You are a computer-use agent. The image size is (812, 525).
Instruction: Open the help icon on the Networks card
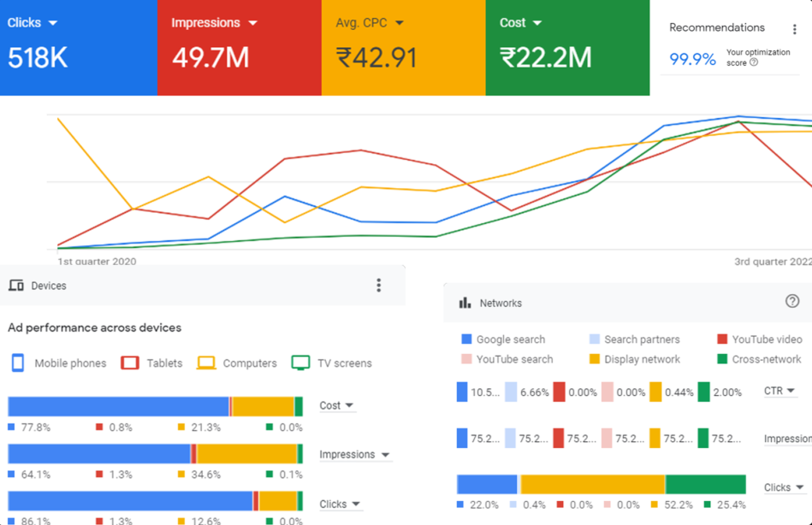[791, 301]
